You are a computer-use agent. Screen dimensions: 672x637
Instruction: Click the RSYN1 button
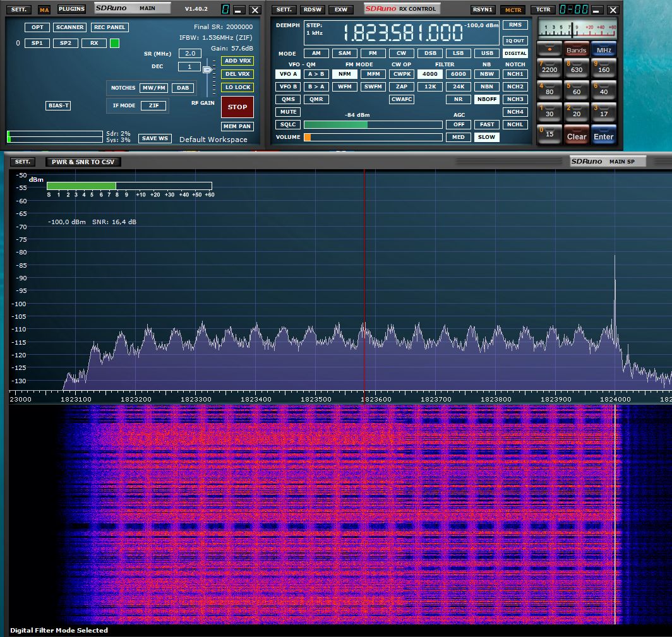(483, 9)
